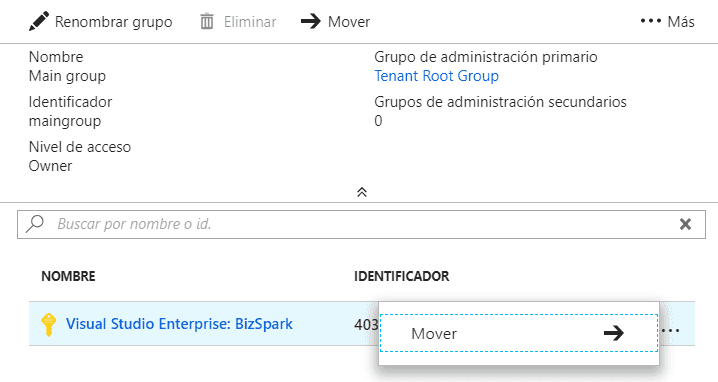Click the Eliminar label in the toolbar
This screenshot has height=382, width=718.
[250, 22]
